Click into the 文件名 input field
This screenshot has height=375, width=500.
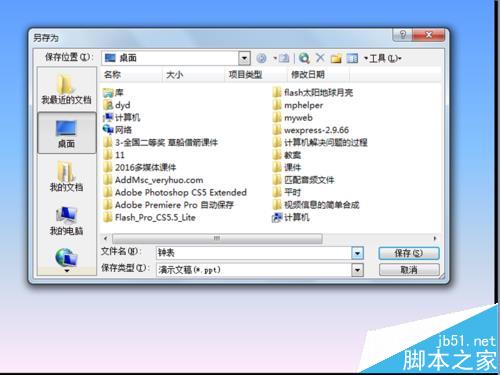pyautogui.click(x=254, y=253)
